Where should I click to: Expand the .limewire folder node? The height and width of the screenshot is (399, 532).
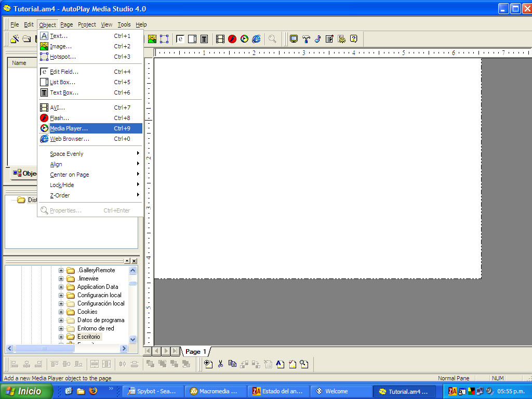pyautogui.click(x=61, y=278)
